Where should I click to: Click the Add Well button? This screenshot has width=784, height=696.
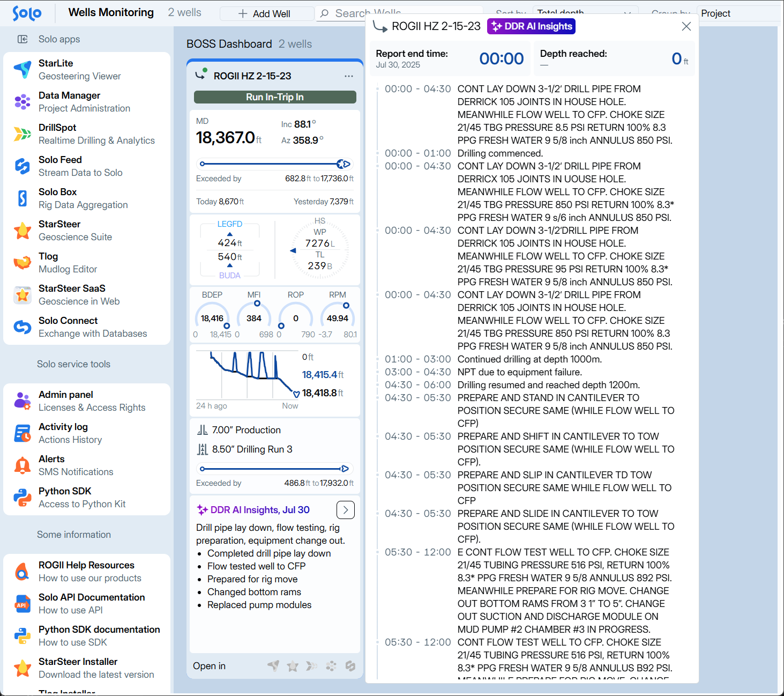coord(267,13)
